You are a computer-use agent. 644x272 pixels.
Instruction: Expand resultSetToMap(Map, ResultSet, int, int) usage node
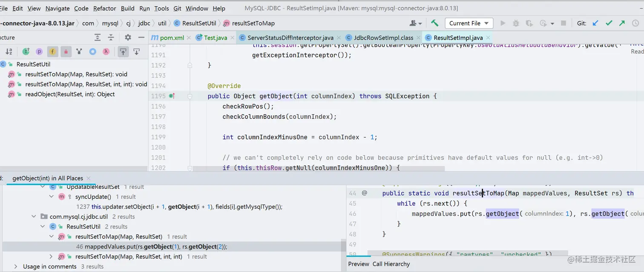click(x=52, y=256)
